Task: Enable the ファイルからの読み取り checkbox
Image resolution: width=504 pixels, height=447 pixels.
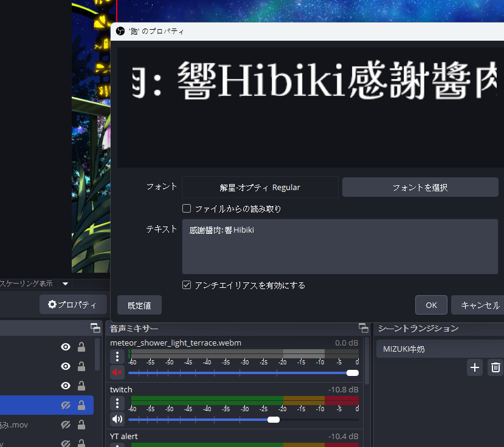Action: 187,208
